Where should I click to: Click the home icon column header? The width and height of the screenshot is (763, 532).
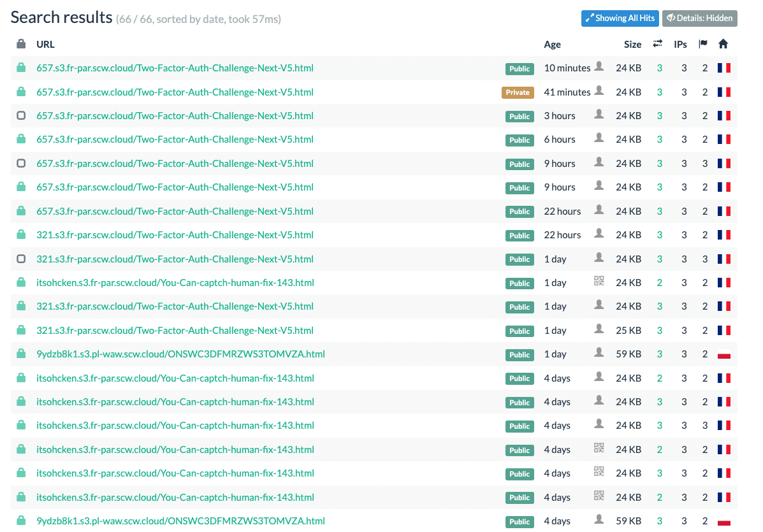[x=723, y=44]
